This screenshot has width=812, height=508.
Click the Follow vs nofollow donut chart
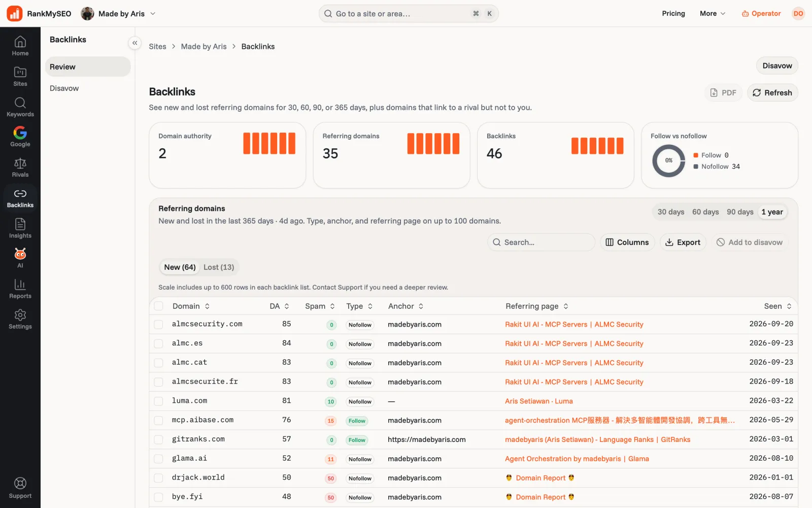click(x=668, y=161)
